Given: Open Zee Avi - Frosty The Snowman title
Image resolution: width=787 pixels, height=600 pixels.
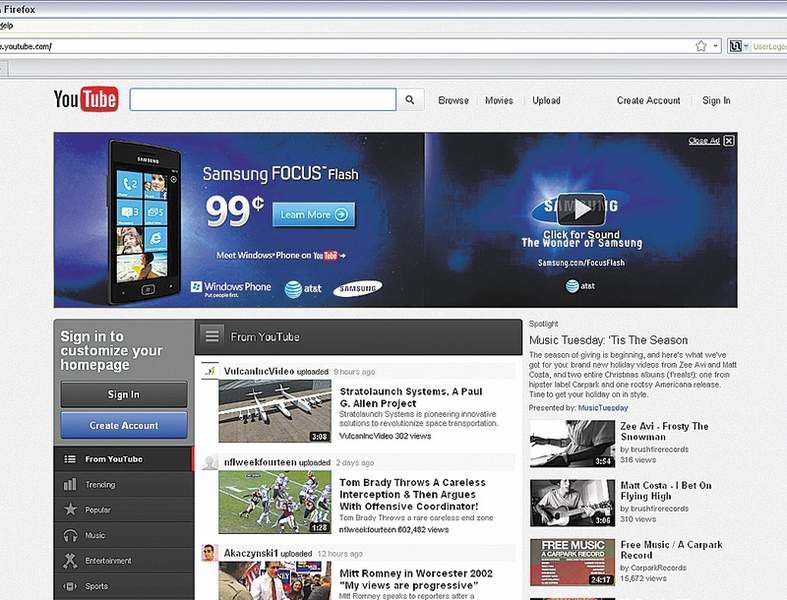Looking at the screenshot, I should coord(665,431).
